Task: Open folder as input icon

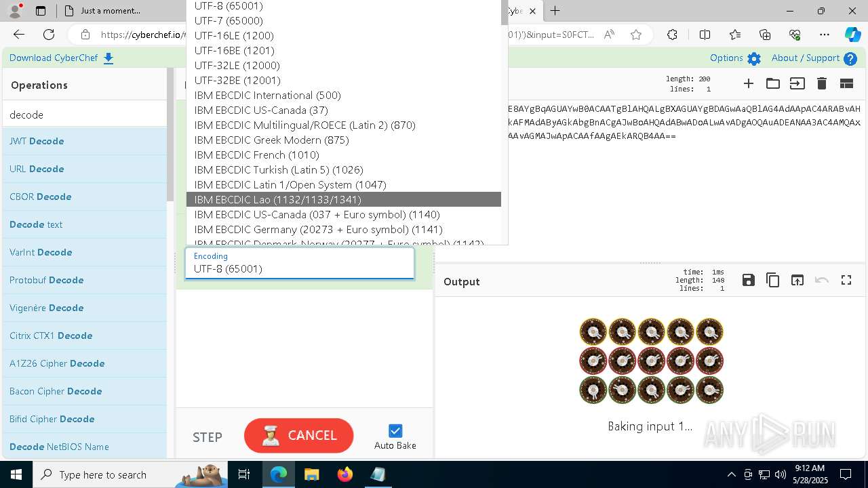Action: (773, 83)
